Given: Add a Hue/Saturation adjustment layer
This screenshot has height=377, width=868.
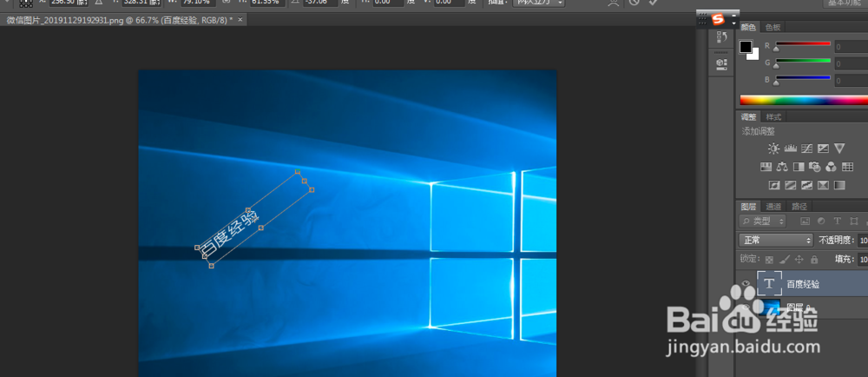Looking at the screenshot, I should pos(766,167).
